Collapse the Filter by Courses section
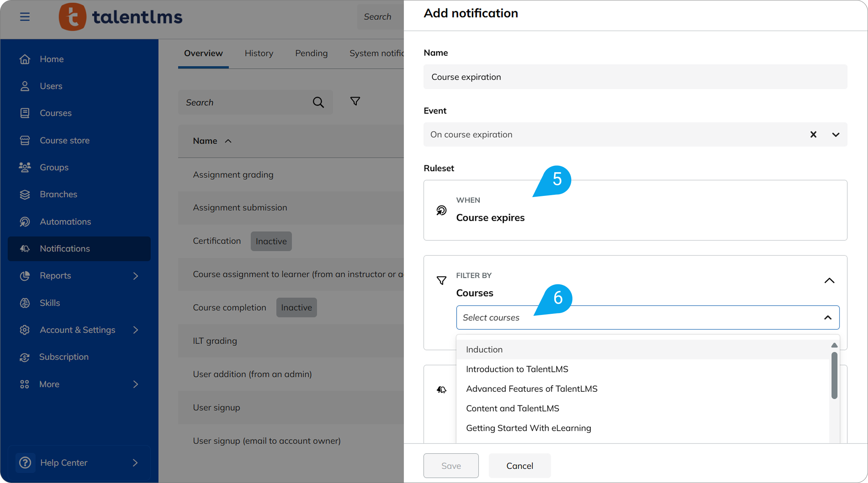Screen dimensions: 868x483 click(x=829, y=281)
